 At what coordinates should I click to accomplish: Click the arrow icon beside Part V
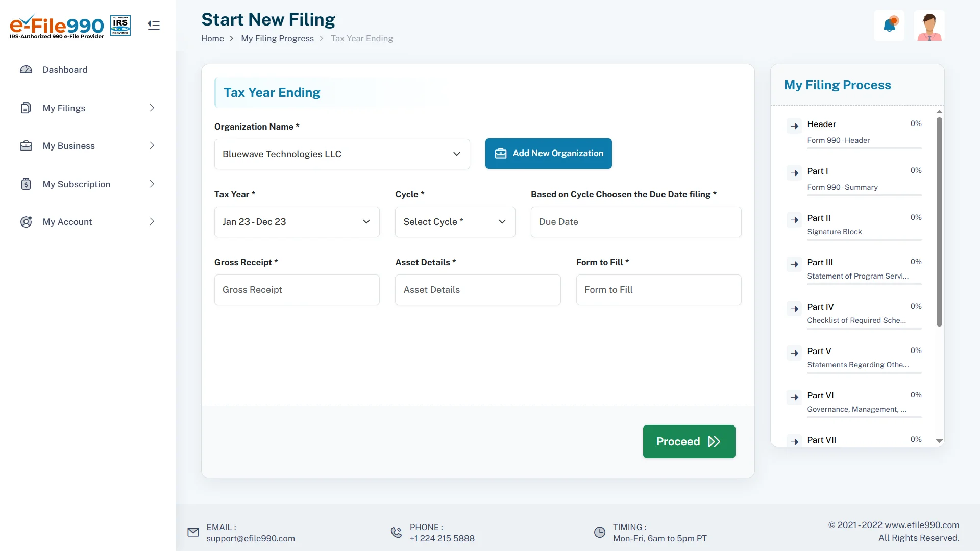[x=794, y=353]
